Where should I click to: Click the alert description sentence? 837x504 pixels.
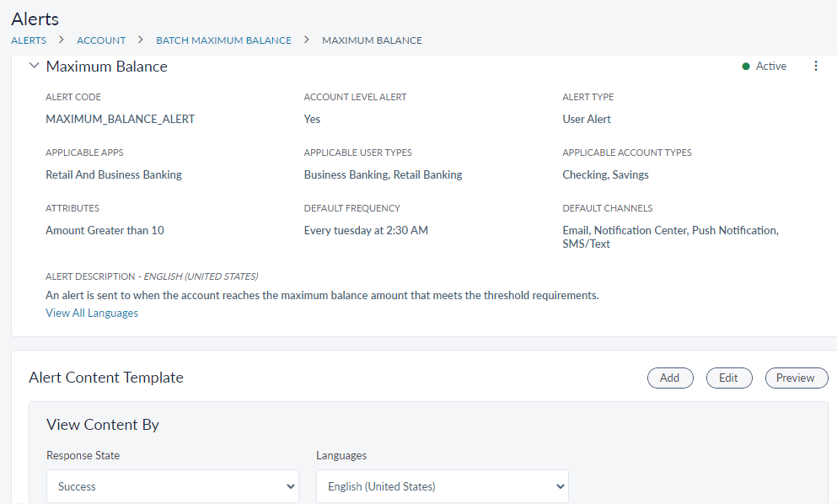pos(321,295)
